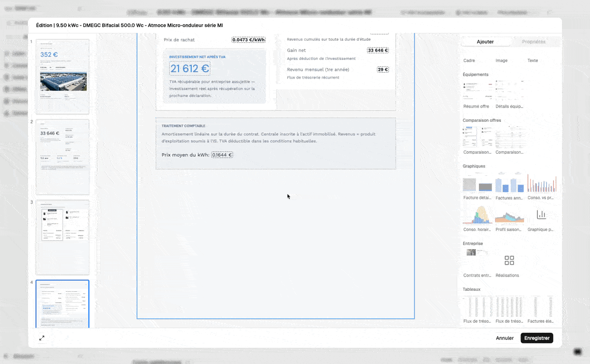
Task: Add the Conso. vs pr. chart
Action: coord(541,185)
